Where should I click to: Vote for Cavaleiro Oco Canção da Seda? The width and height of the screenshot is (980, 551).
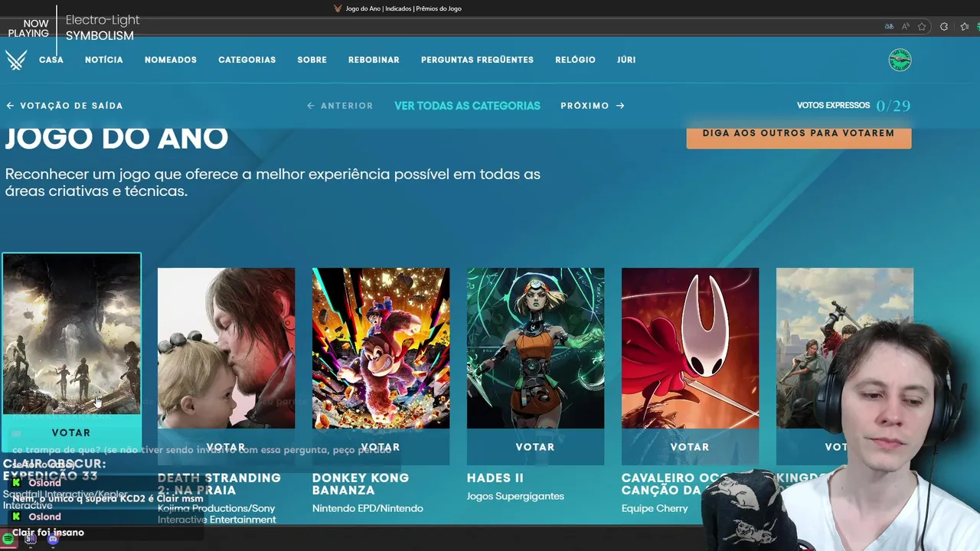(x=690, y=447)
